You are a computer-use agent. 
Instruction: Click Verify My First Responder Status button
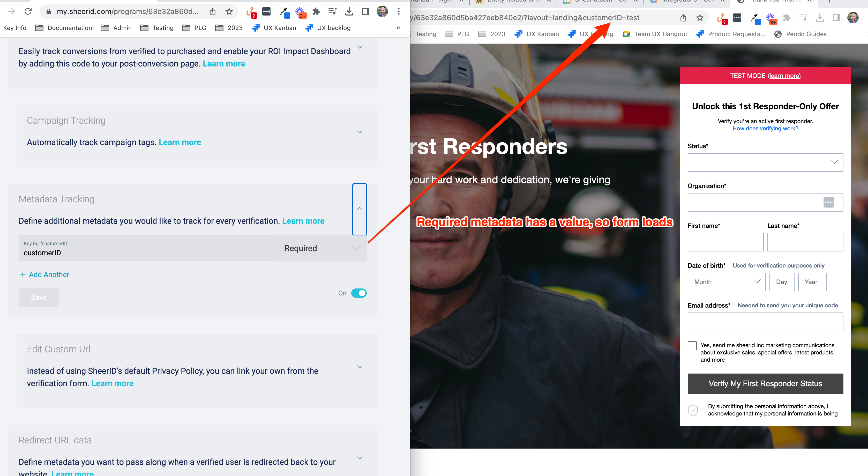tap(765, 383)
